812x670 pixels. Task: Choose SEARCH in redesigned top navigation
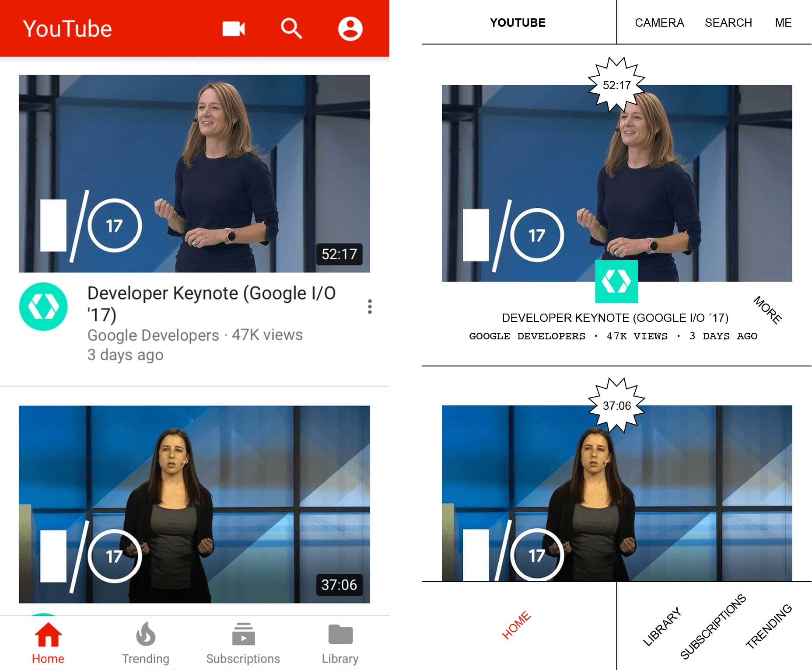click(728, 23)
